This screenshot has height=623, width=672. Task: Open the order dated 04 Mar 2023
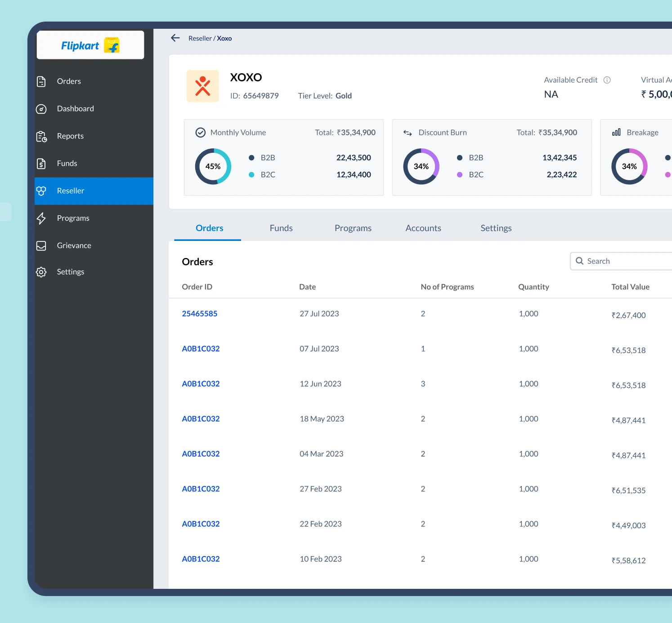point(201,454)
